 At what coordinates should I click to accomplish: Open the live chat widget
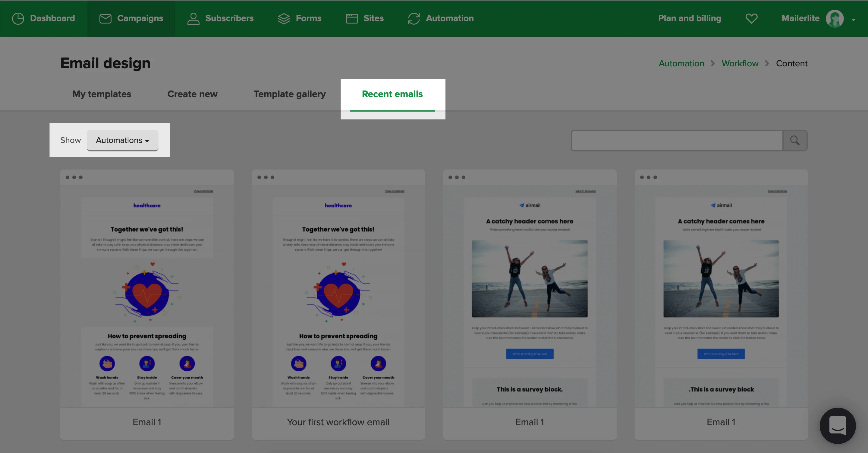click(837, 425)
